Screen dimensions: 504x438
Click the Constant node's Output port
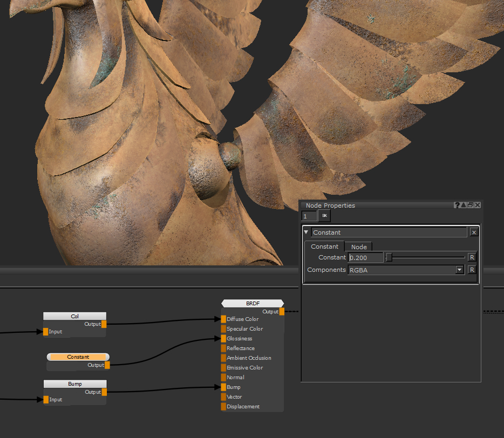click(107, 365)
